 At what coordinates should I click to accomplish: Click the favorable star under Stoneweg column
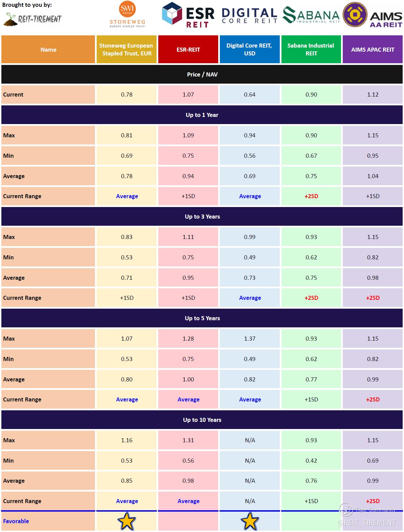pos(127,521)
